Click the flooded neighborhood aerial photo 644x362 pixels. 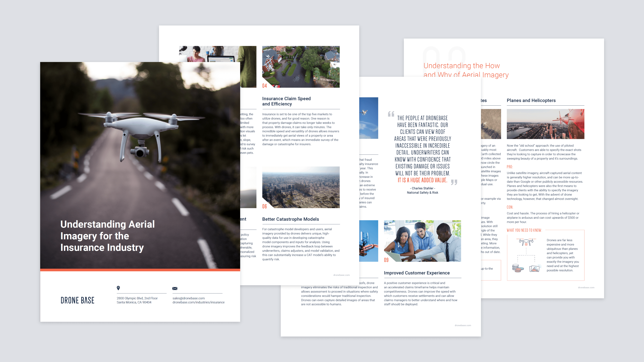coord(301,67)
